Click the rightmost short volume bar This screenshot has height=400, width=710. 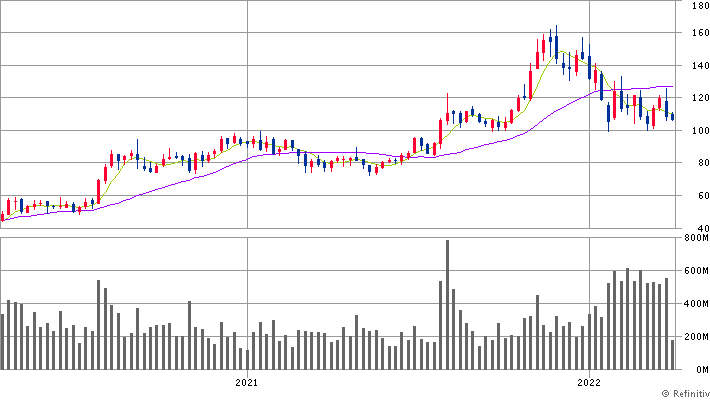[x=673, y=354]
